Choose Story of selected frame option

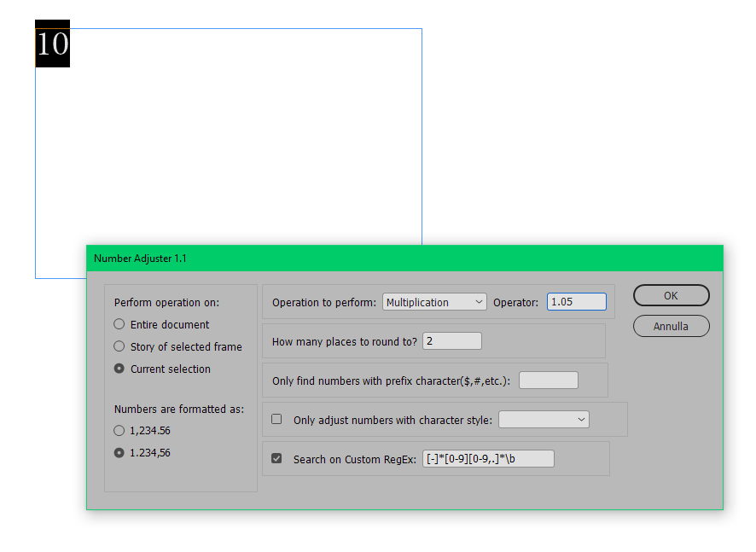point(119,346)
